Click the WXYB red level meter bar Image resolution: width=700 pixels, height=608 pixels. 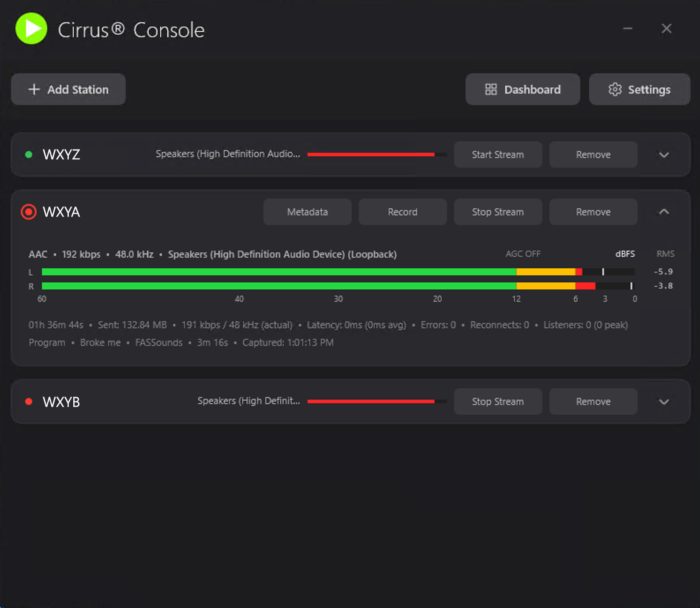[x=377, y=402]
